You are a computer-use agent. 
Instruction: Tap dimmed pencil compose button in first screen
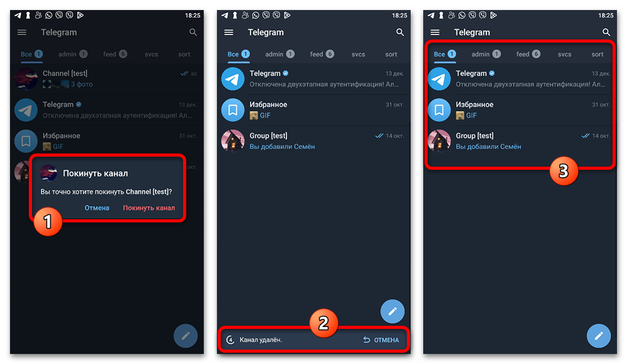(186, 336)
